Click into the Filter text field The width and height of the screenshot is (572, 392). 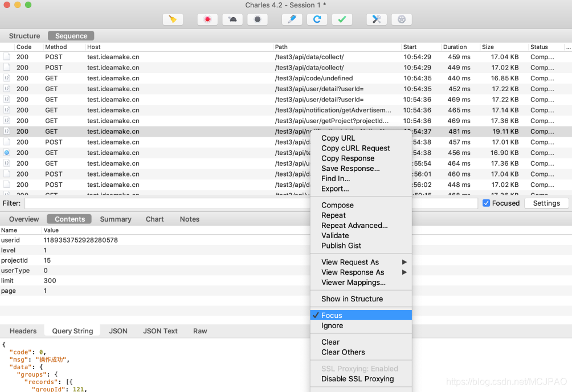251,203
